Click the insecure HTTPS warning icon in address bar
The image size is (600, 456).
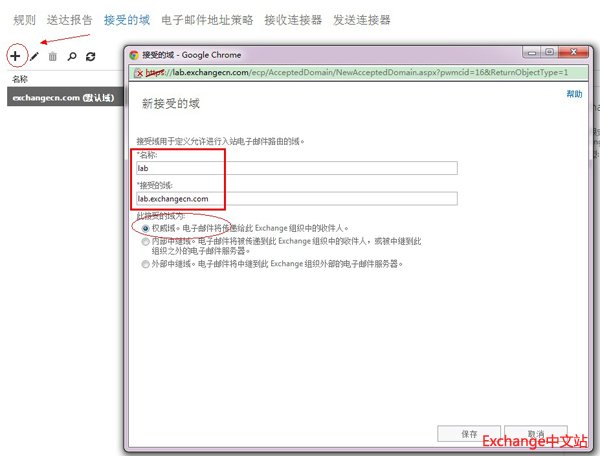(x=138, y=73)
